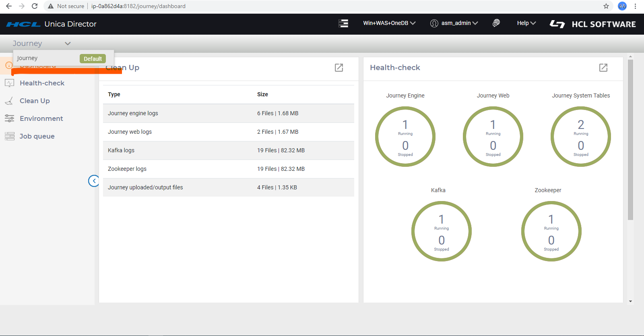Toggle the Journey product selector
Image resolution: width=644 pixels, height=336 pixels.
coord(41,44)
